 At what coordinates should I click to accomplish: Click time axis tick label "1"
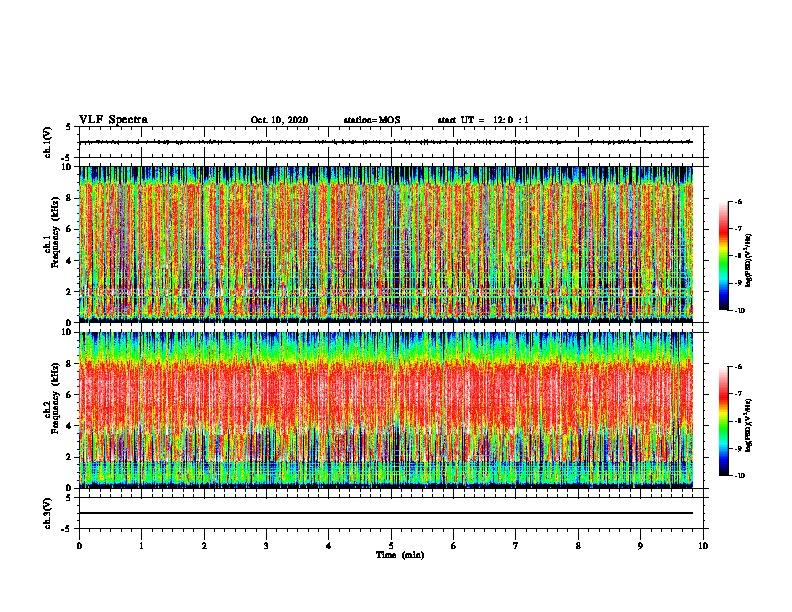[x=141, y=545]
